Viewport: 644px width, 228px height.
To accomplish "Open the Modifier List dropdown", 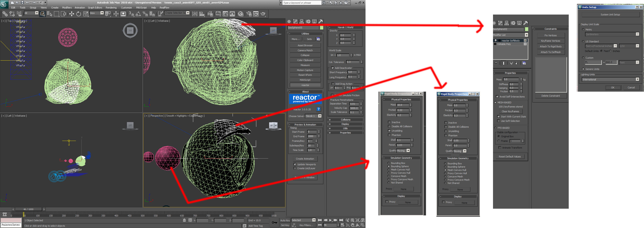I will 510,35.
